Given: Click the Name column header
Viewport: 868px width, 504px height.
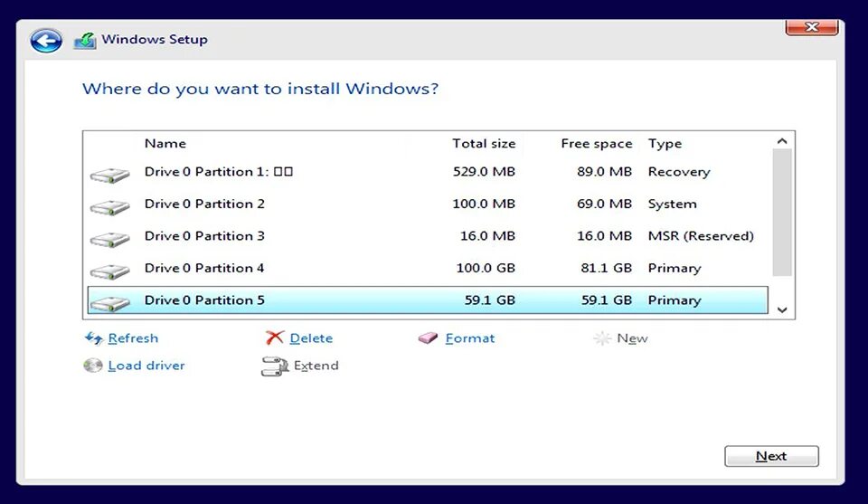Looking at the screenshot, I should pyautogui.click(x=165, y=144).
